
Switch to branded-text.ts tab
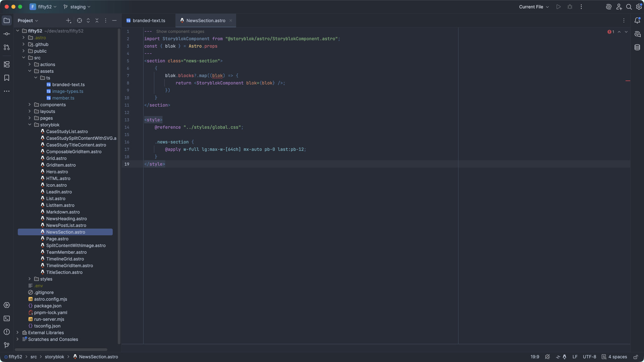pos(149,20)
